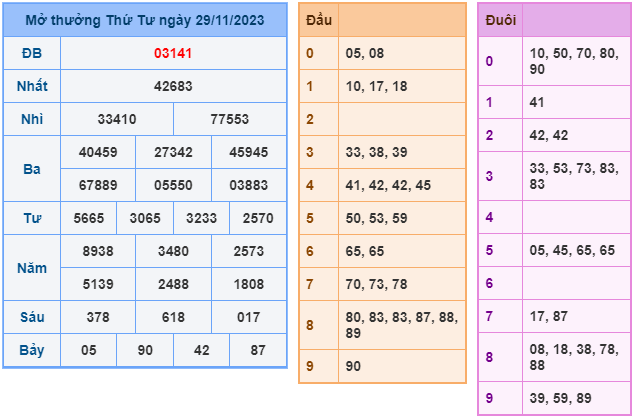634x418 pixels.
Task: Click the Đầu column header
Action: point(319,20)
